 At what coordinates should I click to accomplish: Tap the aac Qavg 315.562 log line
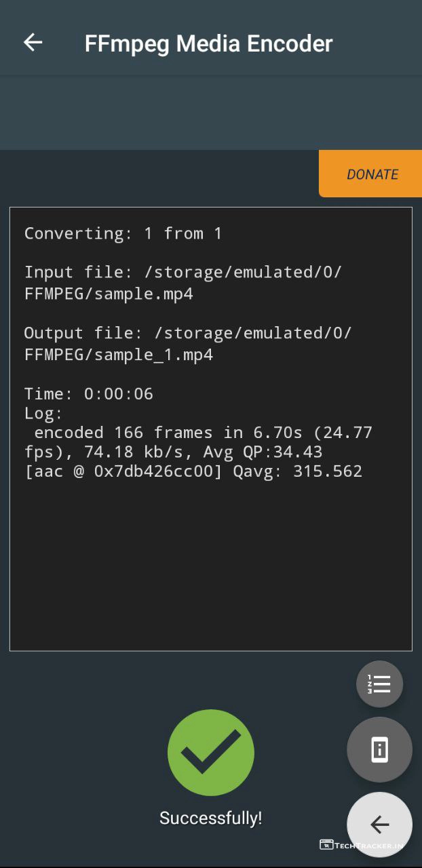click(x=193, y=471)
